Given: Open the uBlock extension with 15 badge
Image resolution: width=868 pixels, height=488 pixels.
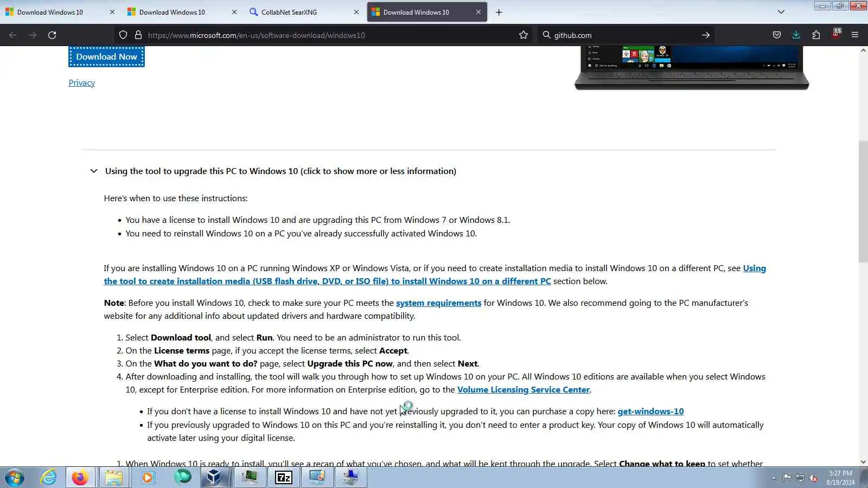Looking at the screenshot, I should 836,34.
